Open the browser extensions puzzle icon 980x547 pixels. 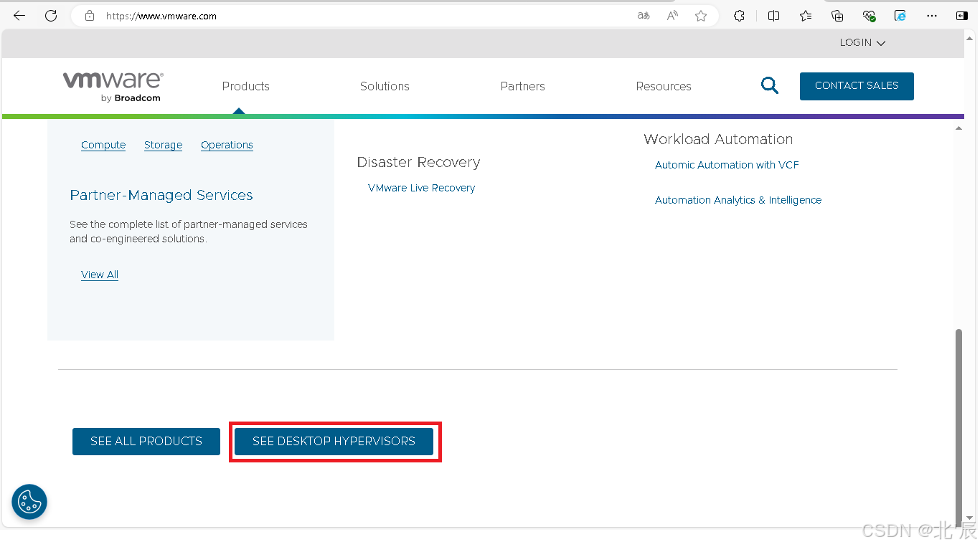[740, 16]
